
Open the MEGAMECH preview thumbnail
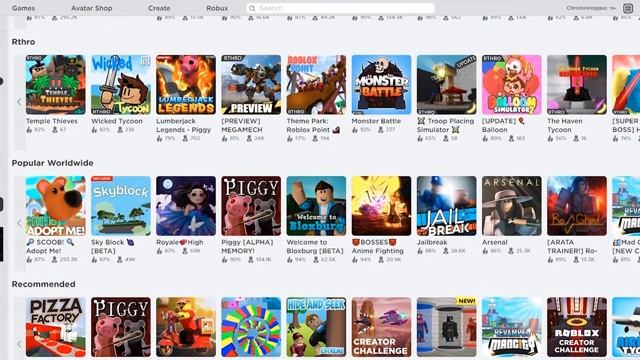[251, 85]
